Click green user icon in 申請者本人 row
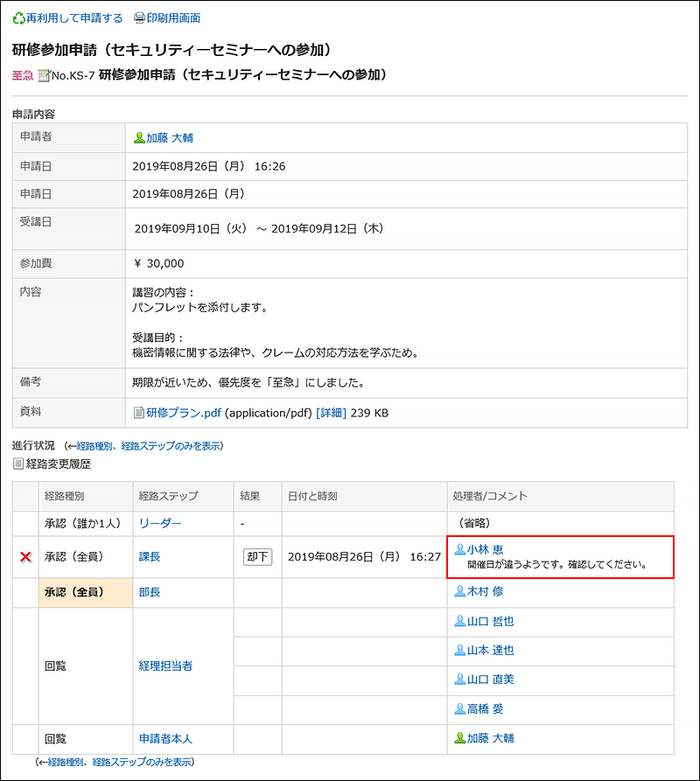This screenshot has height=781, width=700. 460,738
